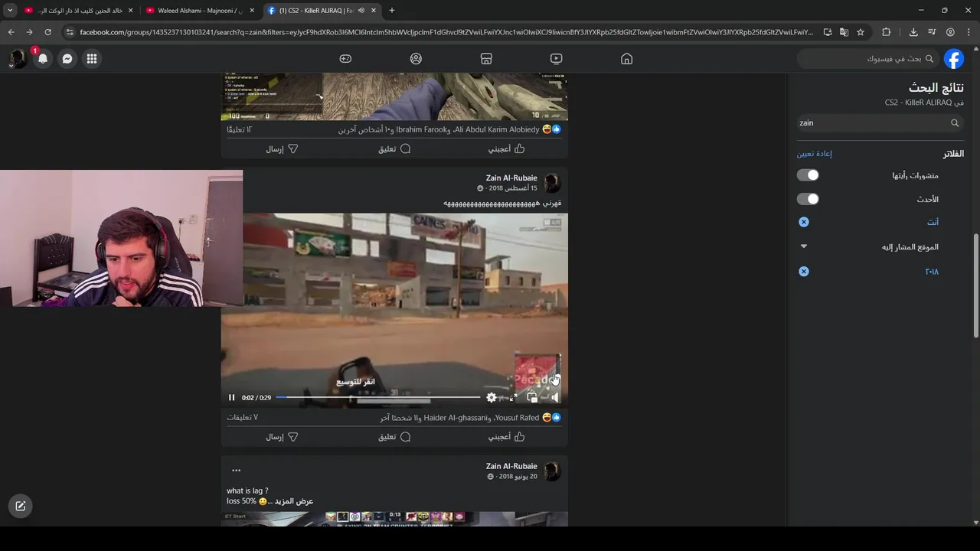
Task: Open three-dots options on 'what is lag ?' post
Action: [236, 471]
